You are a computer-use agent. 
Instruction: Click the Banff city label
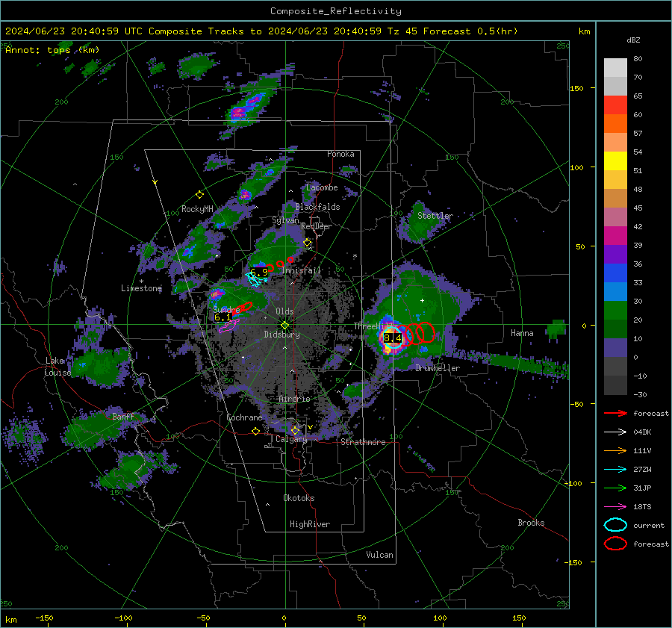123,417
